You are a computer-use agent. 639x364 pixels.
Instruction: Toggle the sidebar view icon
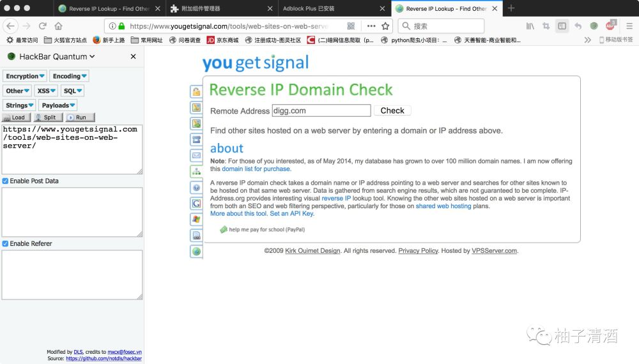(x=562, y=26)
